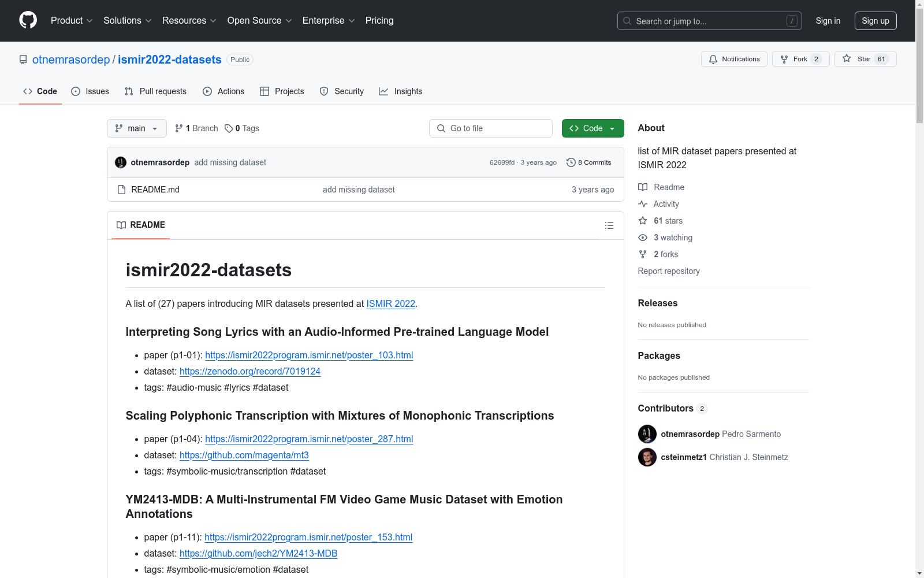Click the Packages heading link
Image resolution: width=924 pixels, height=578 pixels.
tap(659, 355)
